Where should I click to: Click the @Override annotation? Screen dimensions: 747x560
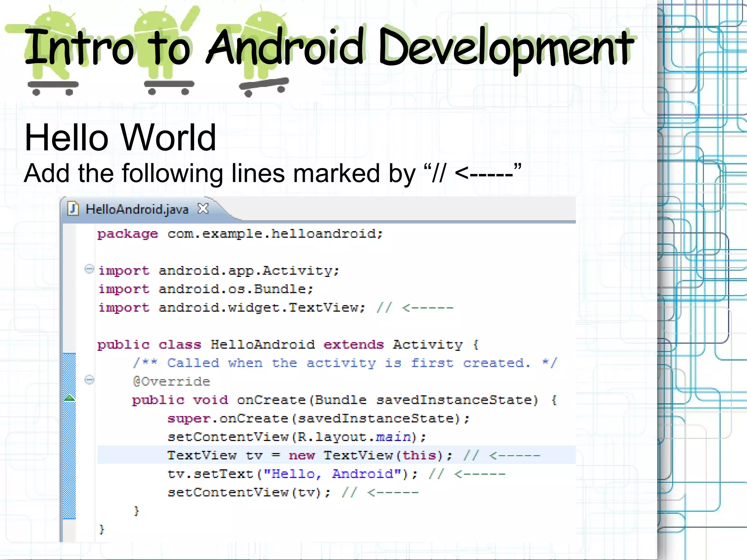click(x=171, y=382)
